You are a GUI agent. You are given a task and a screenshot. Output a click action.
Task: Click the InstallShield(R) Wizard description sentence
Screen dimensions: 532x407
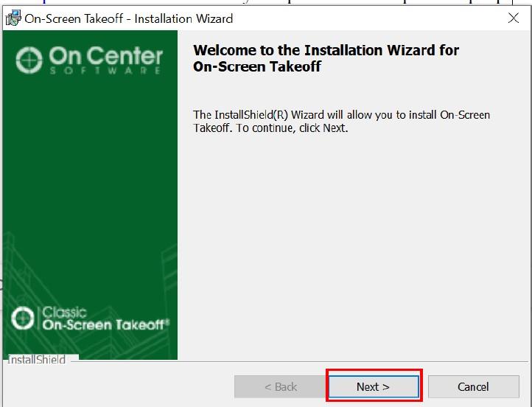click(x=341, y=115)
